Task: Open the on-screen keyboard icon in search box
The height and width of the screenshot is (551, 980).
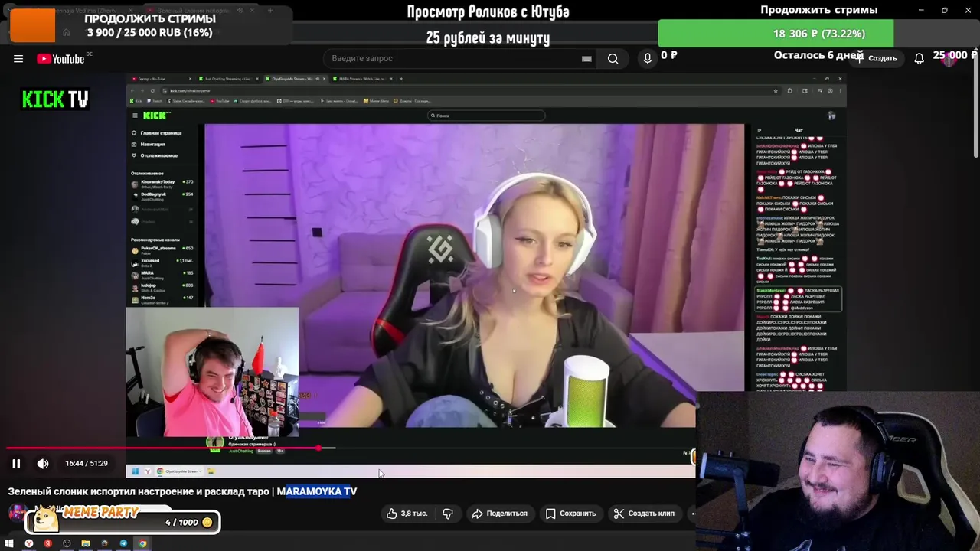Action: [x=586, y=58]
